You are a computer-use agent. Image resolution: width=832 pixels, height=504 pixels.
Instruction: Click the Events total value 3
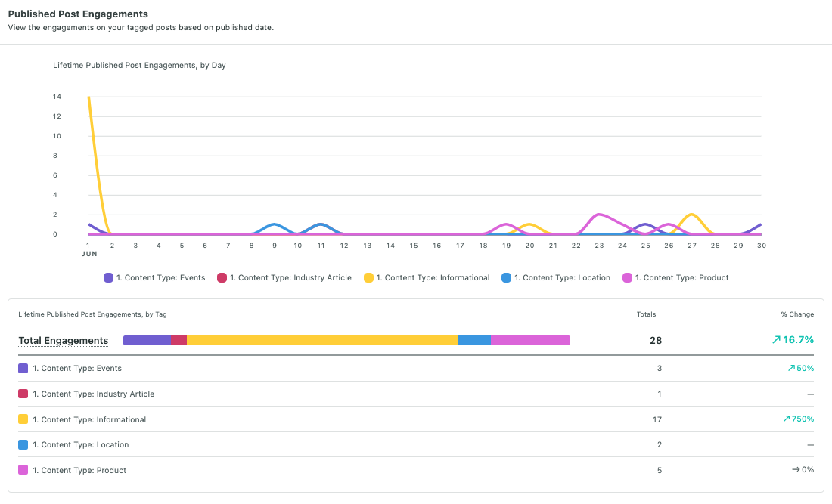pyautogui.click(x=660, y=368)
